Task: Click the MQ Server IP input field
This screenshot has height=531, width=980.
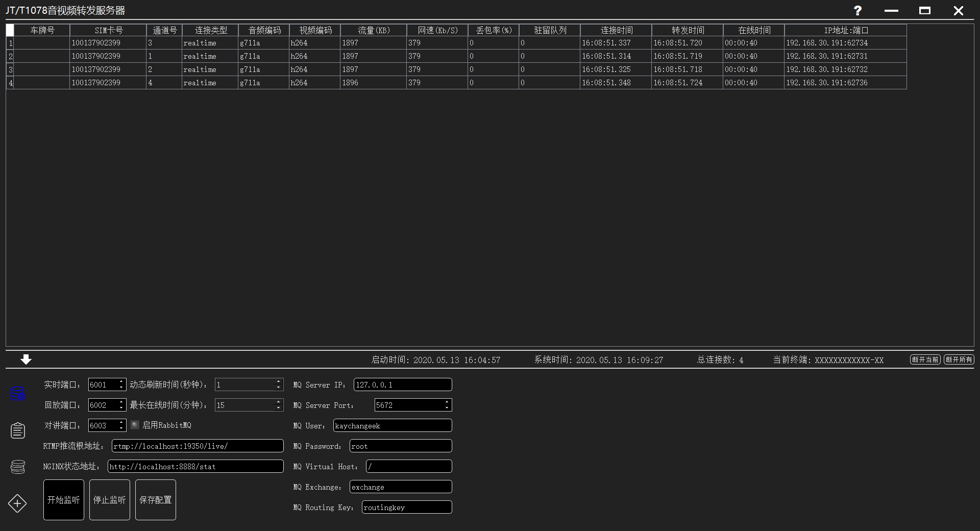Action: point(402,384)
